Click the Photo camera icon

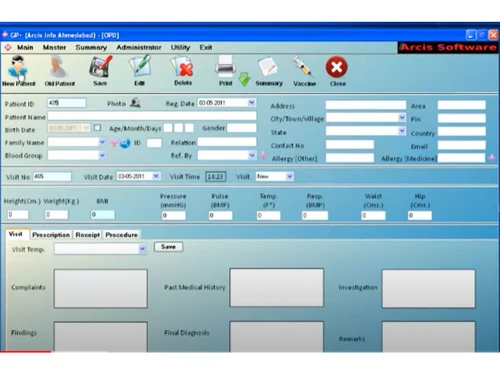[135, 103]
